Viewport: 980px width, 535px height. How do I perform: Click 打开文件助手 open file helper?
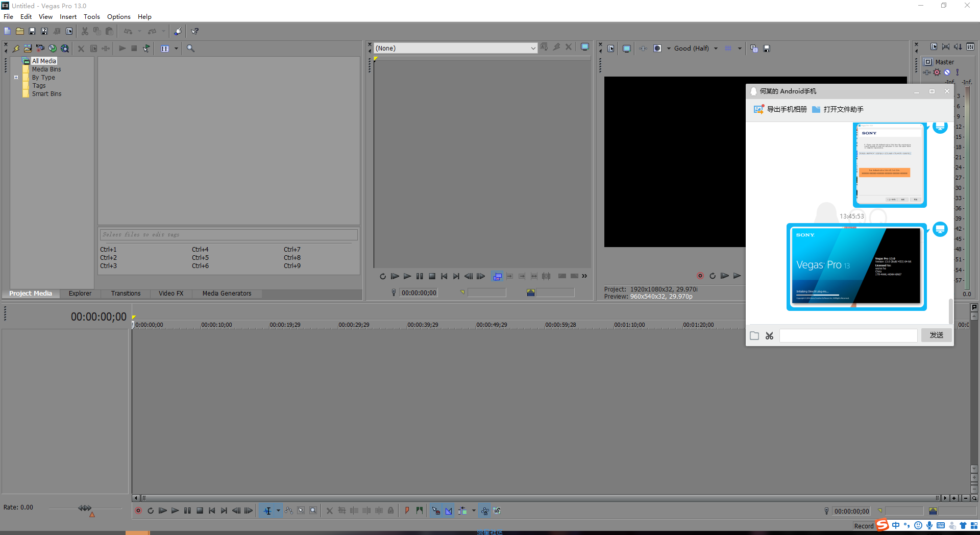click(838, 109)
